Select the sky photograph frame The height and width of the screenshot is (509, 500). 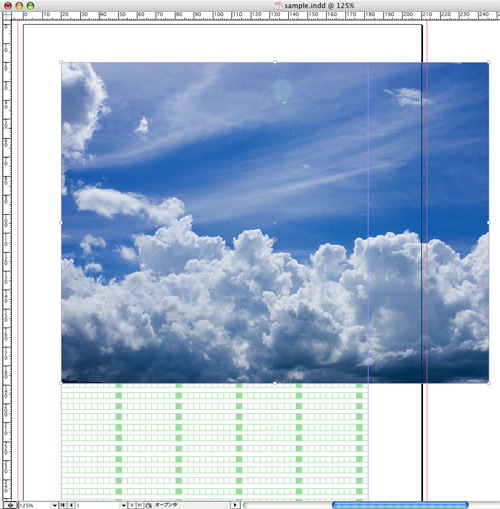coord(275,222)
